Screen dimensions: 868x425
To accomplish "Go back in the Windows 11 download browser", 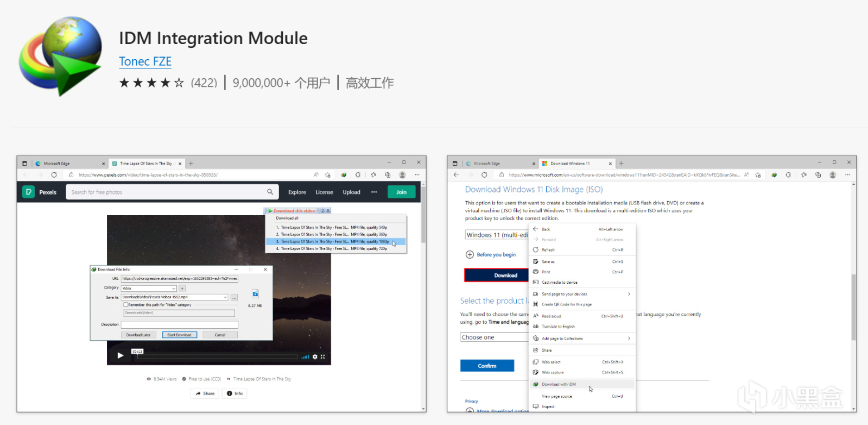I will (x=456, y=175).
